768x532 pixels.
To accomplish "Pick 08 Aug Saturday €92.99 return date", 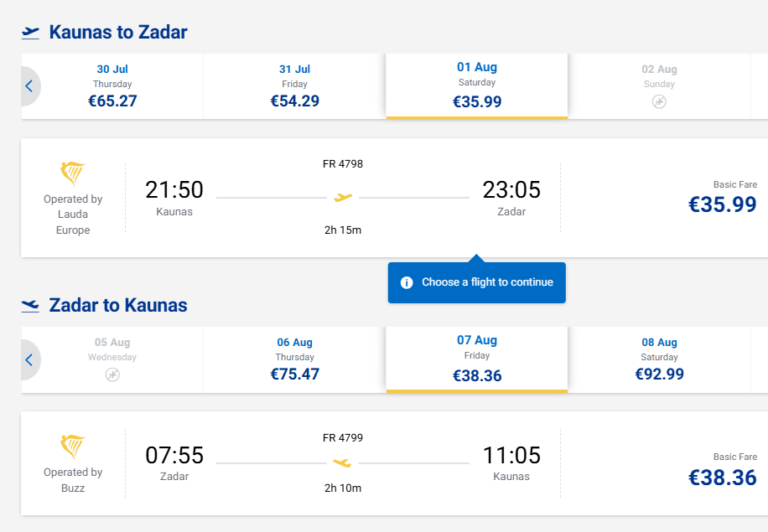I will tap(659, 359).
